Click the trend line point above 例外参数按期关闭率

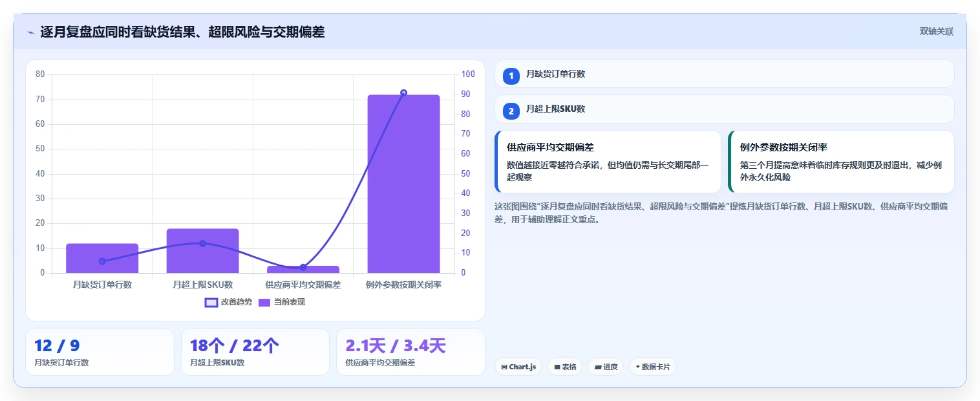pyautogui.click(x=403, y=93)
